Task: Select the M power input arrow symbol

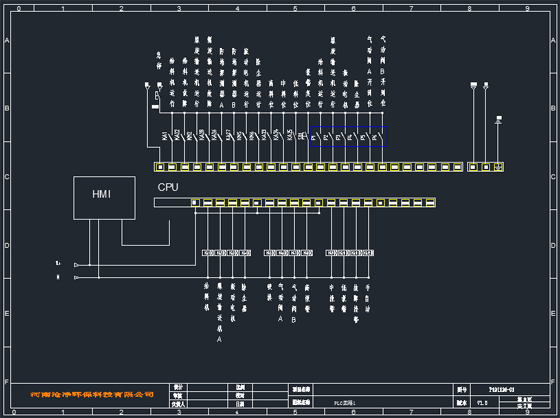Action: point(76,277)
